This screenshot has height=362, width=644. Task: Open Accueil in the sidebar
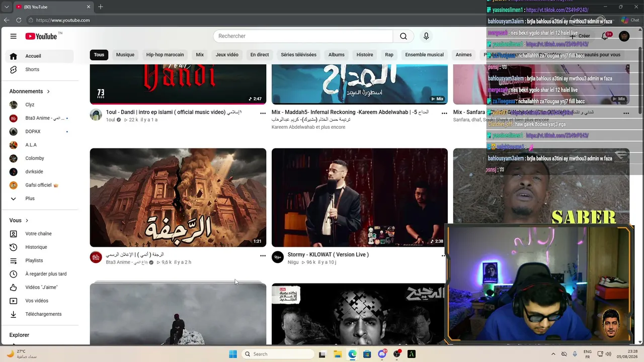39,56
